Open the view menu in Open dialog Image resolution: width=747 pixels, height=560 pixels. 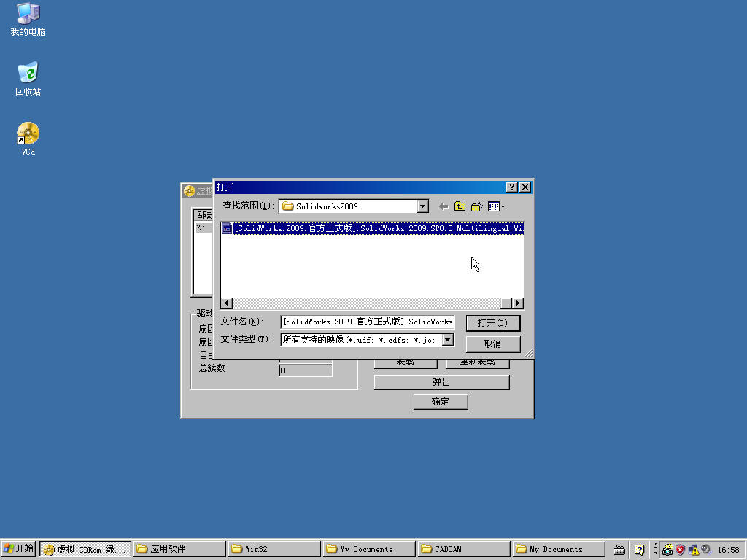[496, 206]
